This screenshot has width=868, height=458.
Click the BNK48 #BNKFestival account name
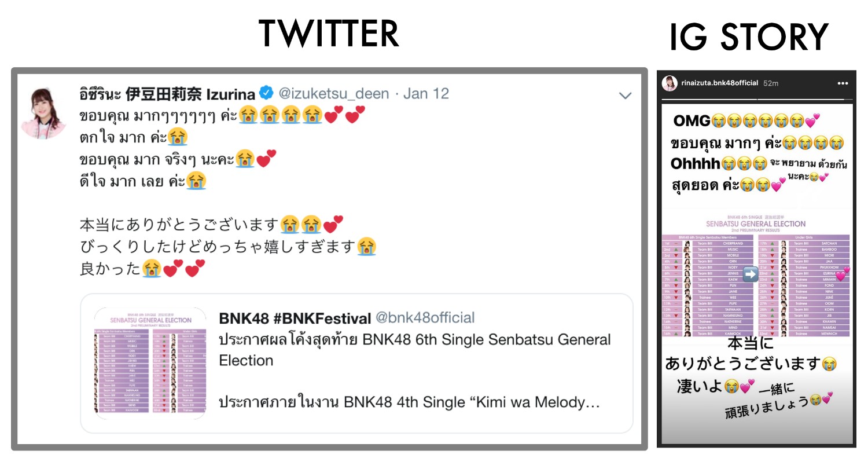[295, 318]
